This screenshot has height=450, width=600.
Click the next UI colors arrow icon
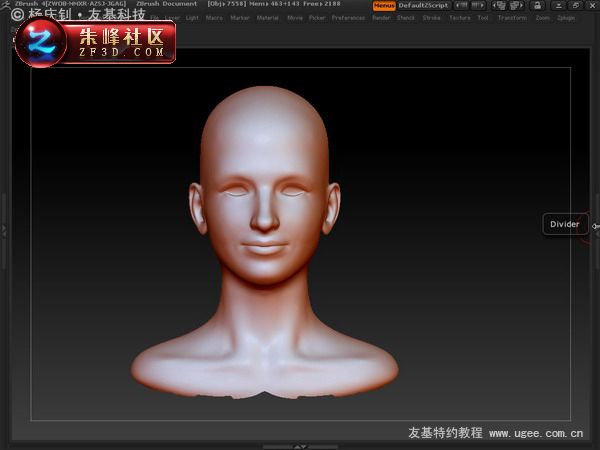pos(478,5)
